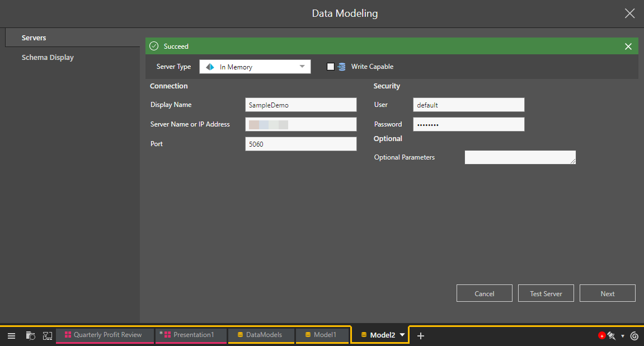Switch to the DataModels tab
Viewport: 644px width, 346px height.
pos(261,335)
